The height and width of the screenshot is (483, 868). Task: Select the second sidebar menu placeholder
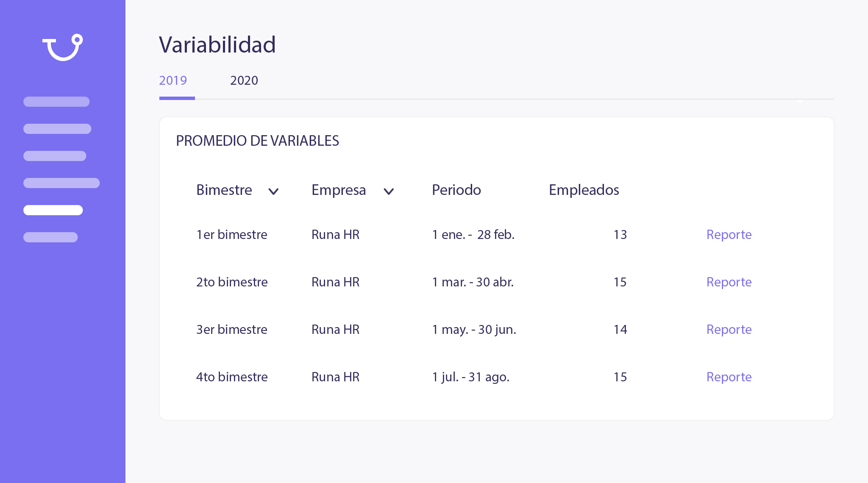pyautogui.click(x=57, y=129)
